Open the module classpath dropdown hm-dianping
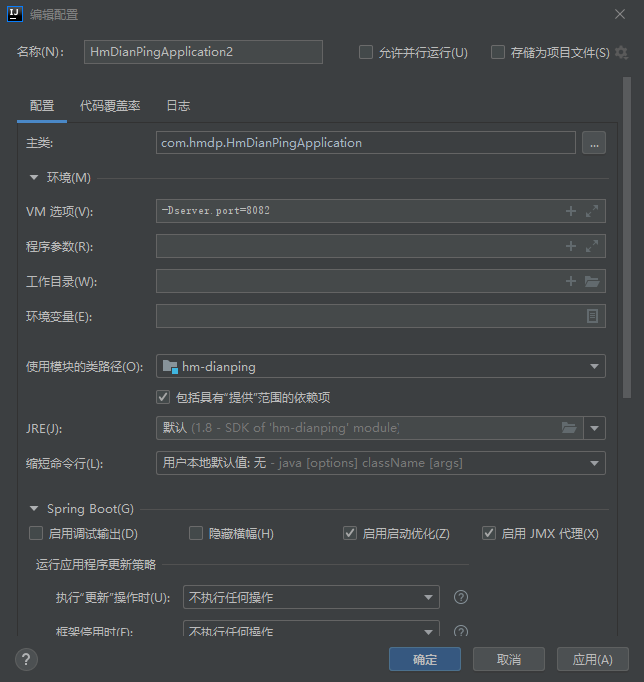 point(380,366)
